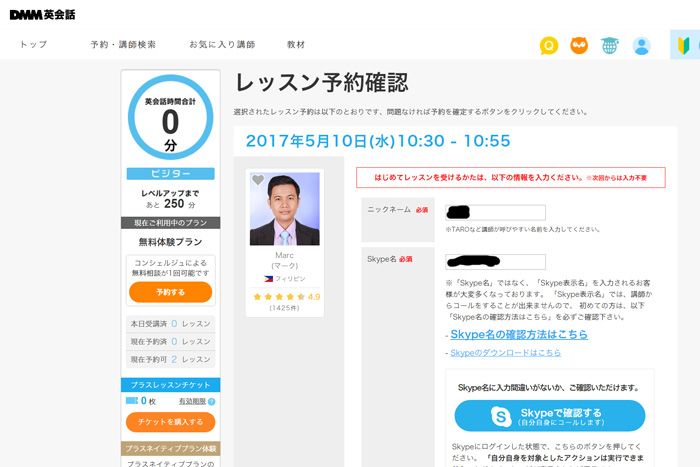Open お気に入り講師 in the navigation bar
The image size is (700, 467).
222,45
